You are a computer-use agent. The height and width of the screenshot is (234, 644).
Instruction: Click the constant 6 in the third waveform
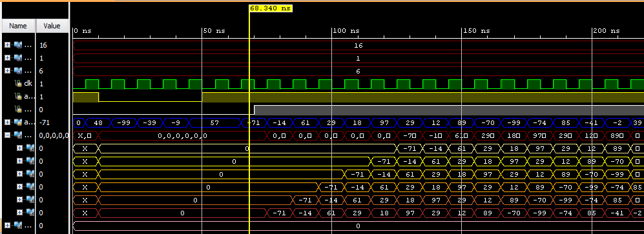(x=358, y=72)
